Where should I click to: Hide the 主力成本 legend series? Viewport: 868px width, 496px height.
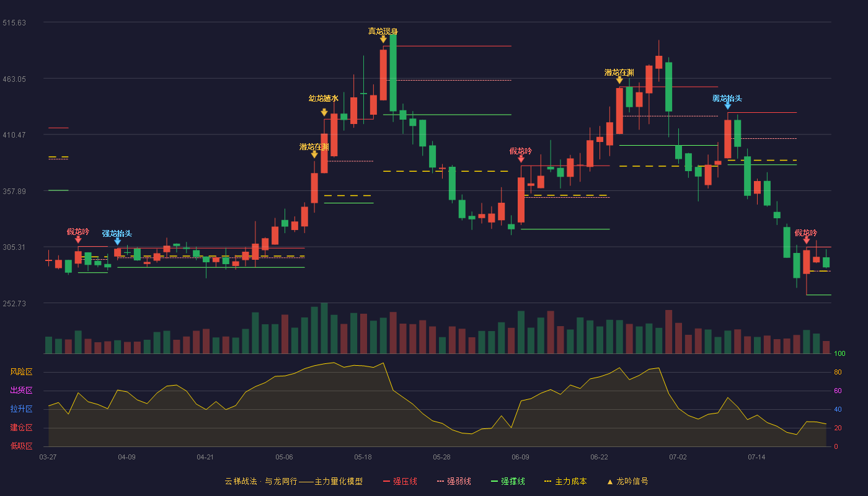pos(565,481)
